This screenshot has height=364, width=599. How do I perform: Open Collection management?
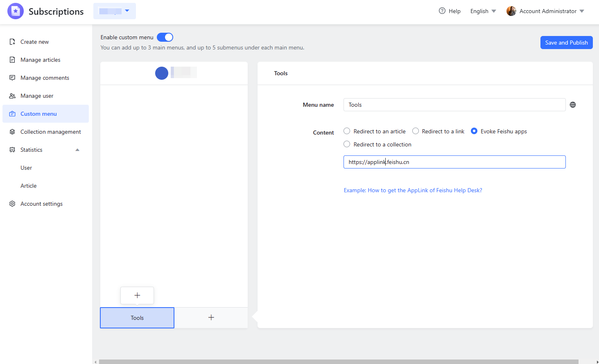point(50,131)
